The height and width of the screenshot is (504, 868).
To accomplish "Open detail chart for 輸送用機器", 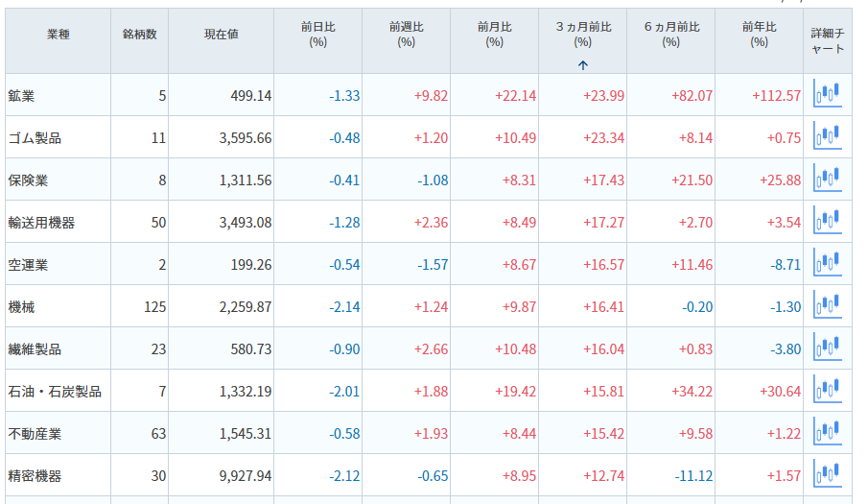I will pyautogui.click(x=828, y=220).
